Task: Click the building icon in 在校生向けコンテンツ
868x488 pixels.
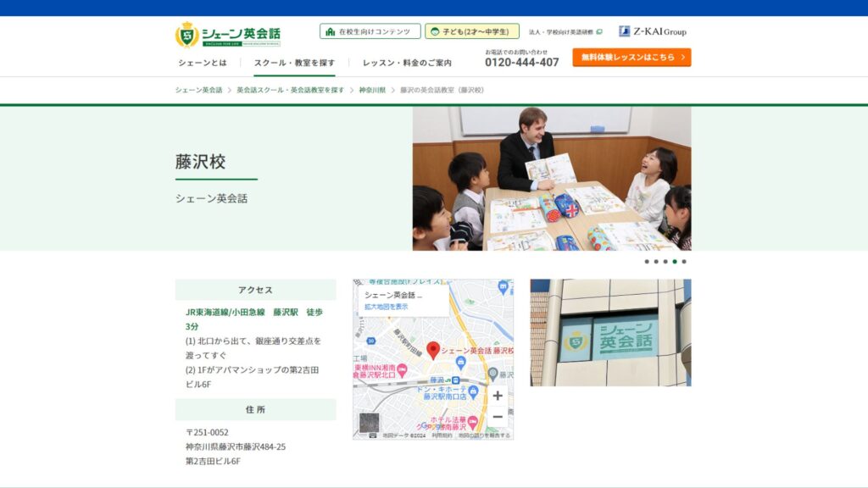Action: pyautogui.click(x=331, y=31)
